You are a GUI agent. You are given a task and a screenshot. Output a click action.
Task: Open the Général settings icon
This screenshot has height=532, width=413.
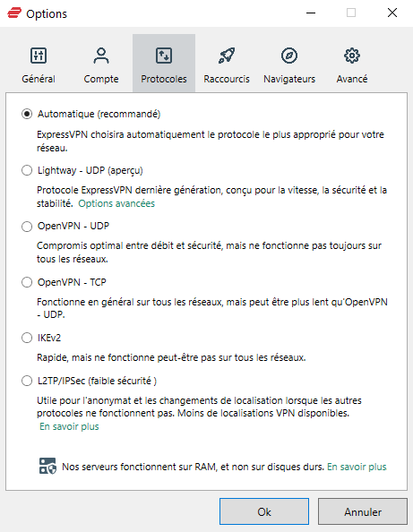click(x=39, y=56)
